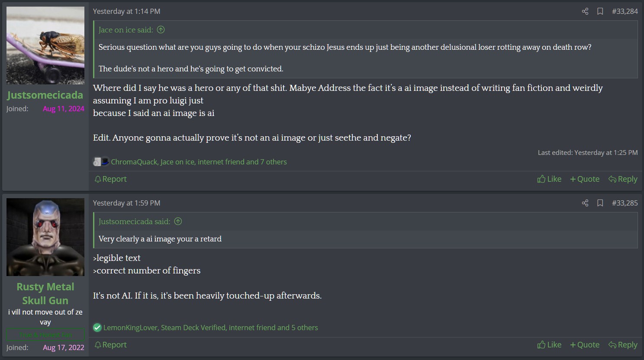Report the second post by Rusty Metal

[x=110, y=345]
